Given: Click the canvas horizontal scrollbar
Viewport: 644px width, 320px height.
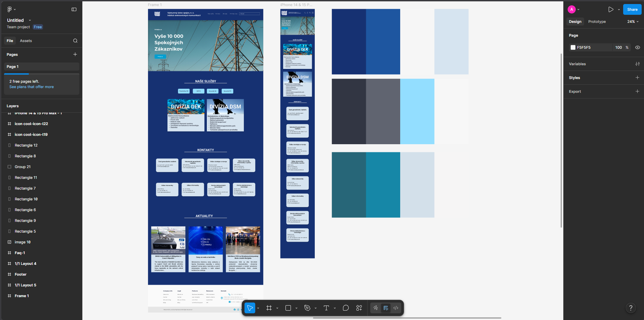Looking at the screenshot, I should click(407, 318).
